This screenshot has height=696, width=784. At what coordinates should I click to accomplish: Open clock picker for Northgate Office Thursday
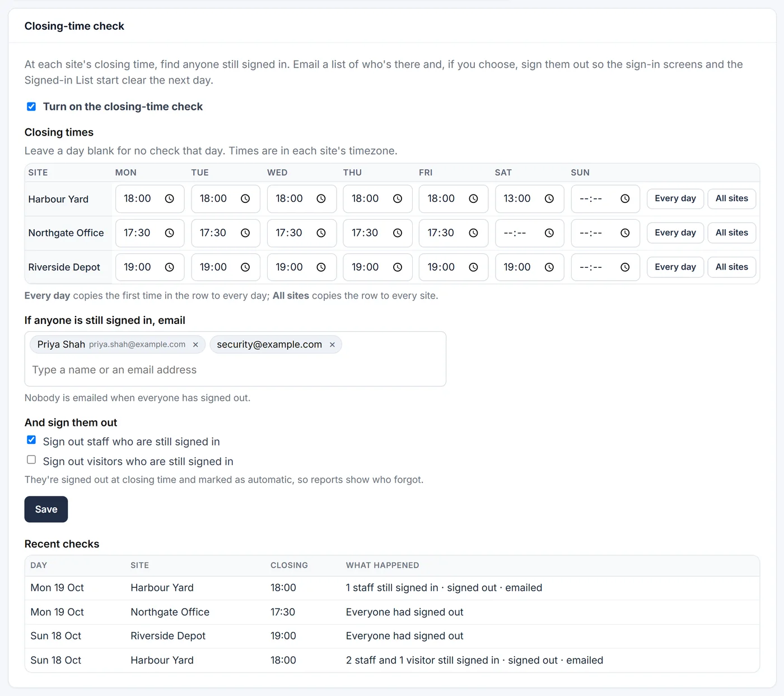pyautogui.click(x=398, y=233)
